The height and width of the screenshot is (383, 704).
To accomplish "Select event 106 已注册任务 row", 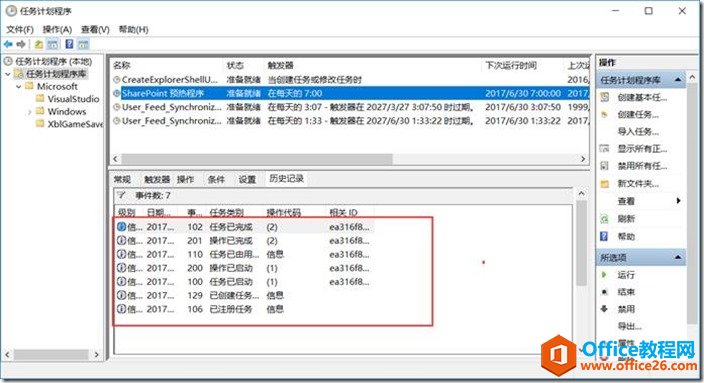I will (245, 309).
